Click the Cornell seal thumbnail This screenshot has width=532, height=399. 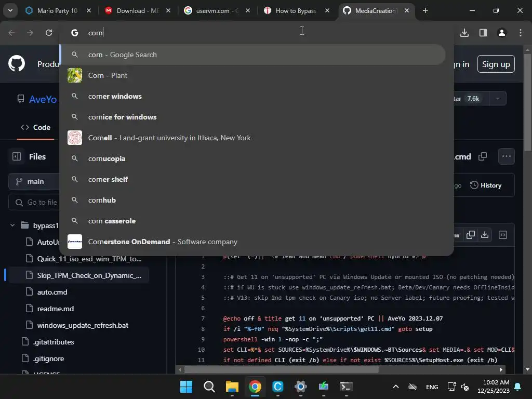pos(75,138)
